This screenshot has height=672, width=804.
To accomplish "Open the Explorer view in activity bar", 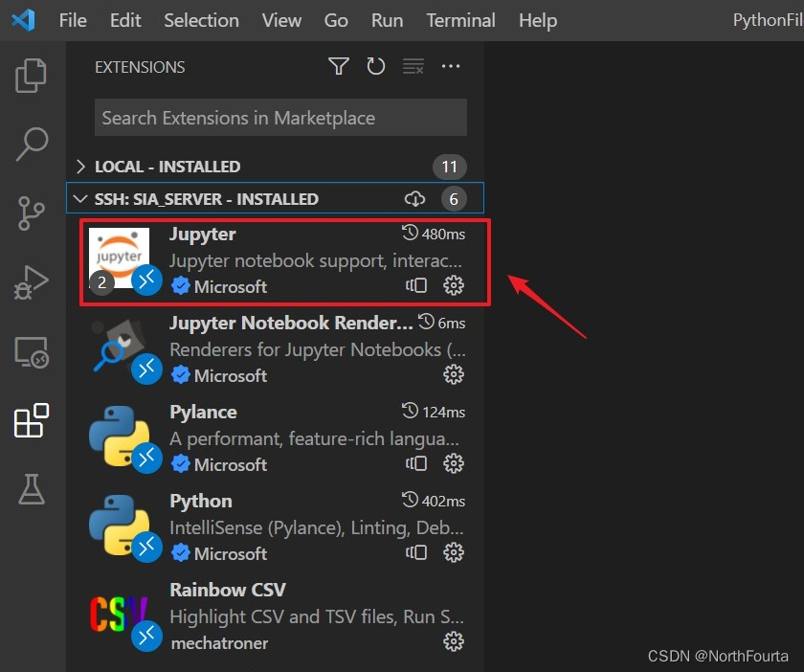I will (32, 76).
